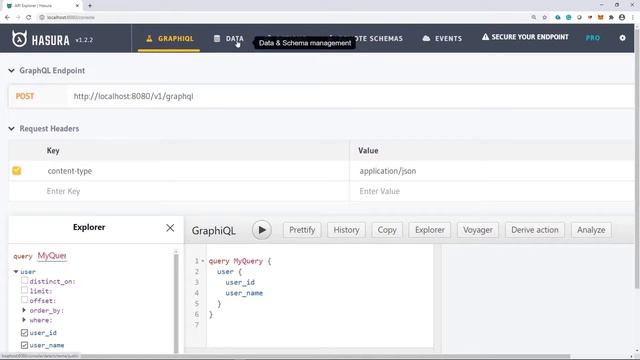Screen dimensions: 640x360
Task: Expand the where argument
Action: (24, 320)
